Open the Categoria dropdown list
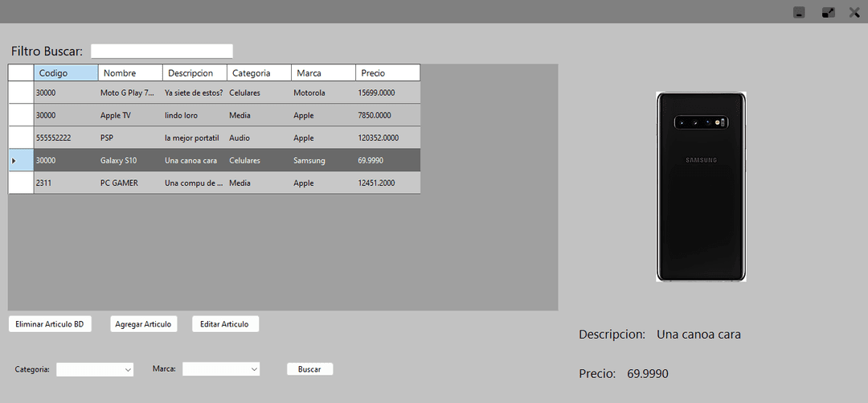This screenshot has width=868, height=403. click(95, 369)
